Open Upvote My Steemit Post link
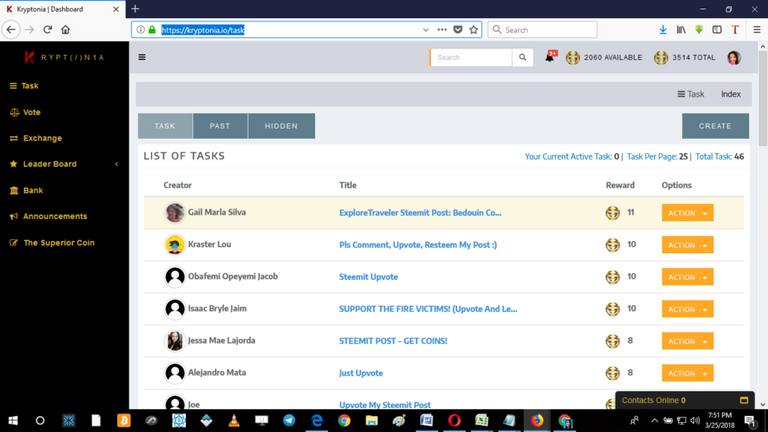The width and height of the screenshot is (768, 432). pyautogui.click(x=385, y=405)
